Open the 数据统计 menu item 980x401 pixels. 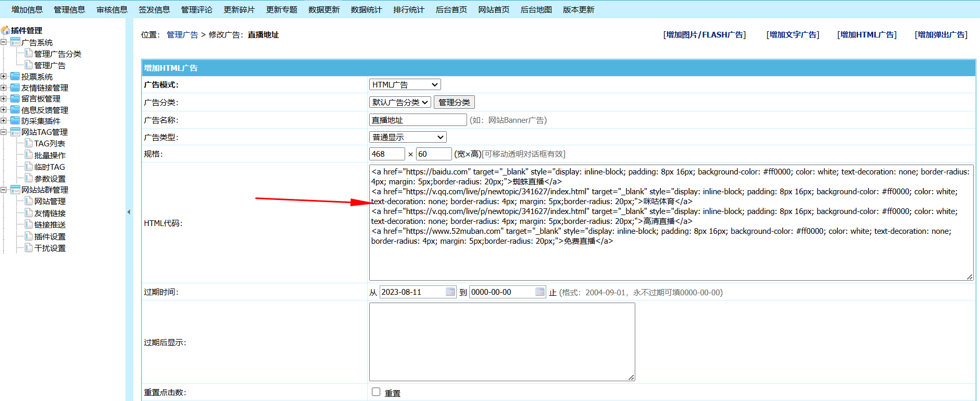point(366,10)
